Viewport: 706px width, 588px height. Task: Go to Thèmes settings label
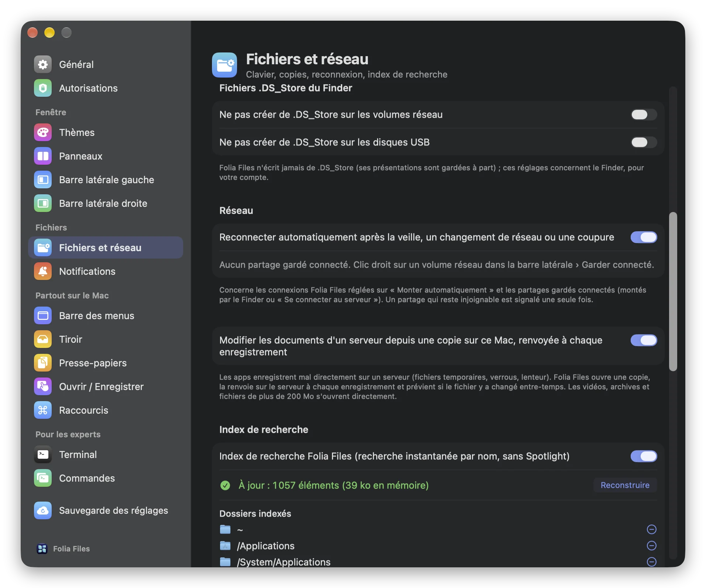pyautogui.click(x=77, y=133)
